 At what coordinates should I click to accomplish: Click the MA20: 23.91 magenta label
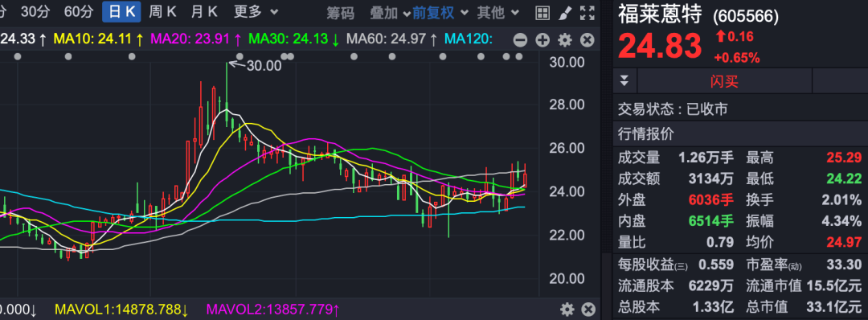(x=197, y=39)
